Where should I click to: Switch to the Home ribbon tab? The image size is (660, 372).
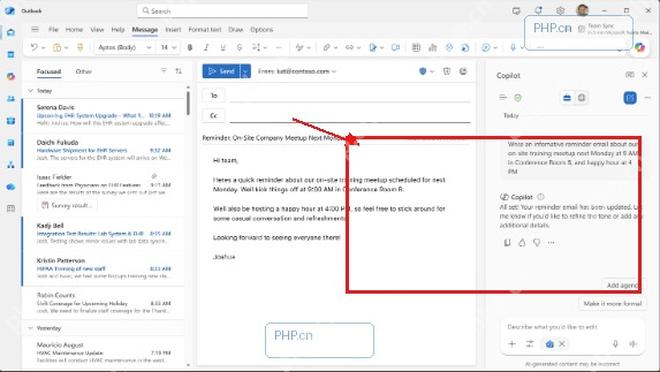pyautogui.click(x=74, y=29)
